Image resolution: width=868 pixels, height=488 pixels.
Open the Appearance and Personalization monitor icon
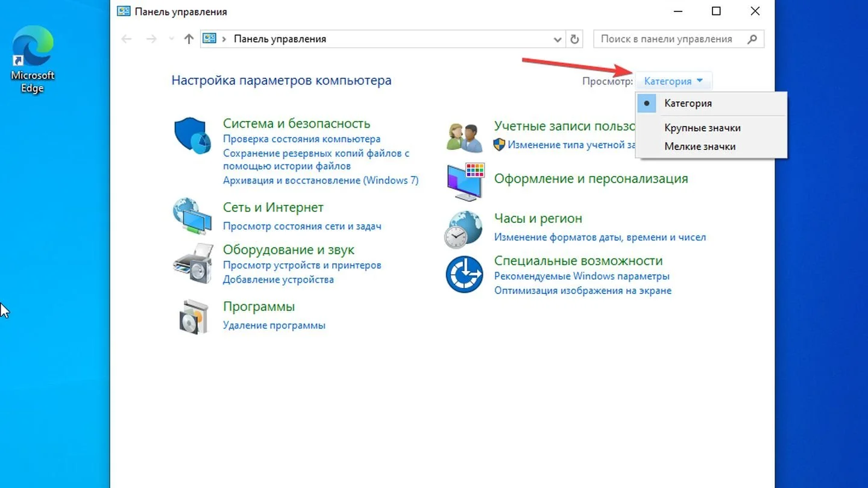[465, 181]
